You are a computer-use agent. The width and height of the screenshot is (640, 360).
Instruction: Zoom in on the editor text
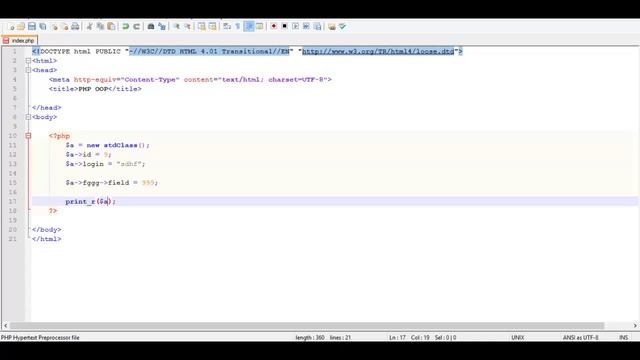[177, 27]
